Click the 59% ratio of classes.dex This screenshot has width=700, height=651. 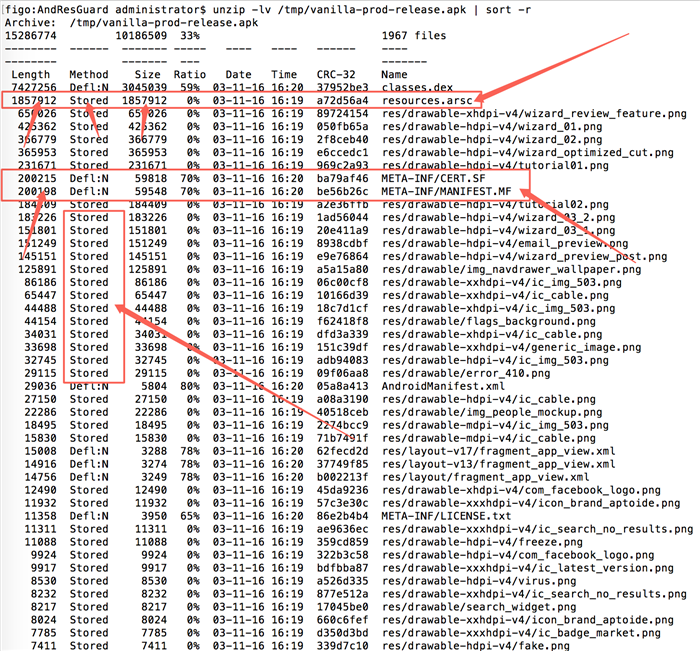click(x=190, y=88)
